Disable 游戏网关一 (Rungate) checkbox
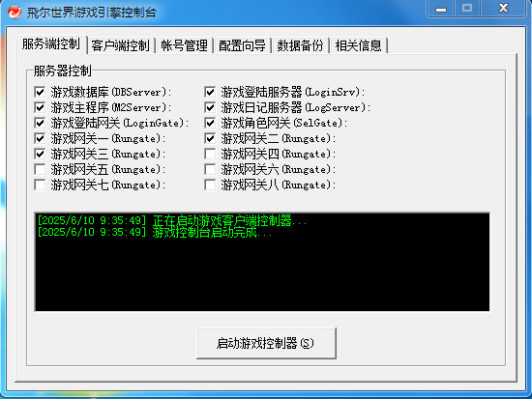The width and height of the screenshot is (532, 399). (40, 138)
